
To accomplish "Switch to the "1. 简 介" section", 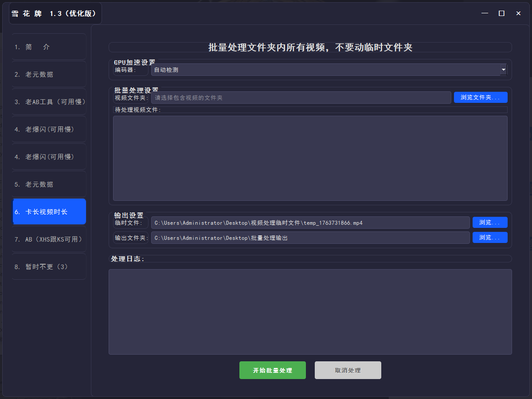I will coord(48,46).
